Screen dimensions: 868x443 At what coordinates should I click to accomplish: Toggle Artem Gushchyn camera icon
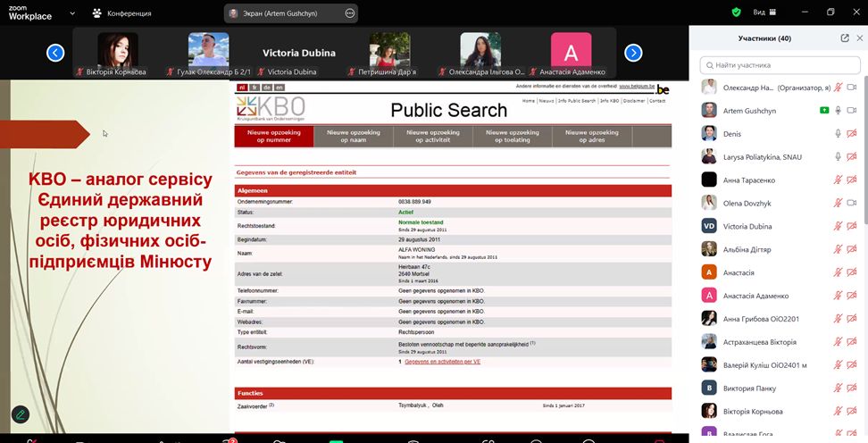[852, 110]
